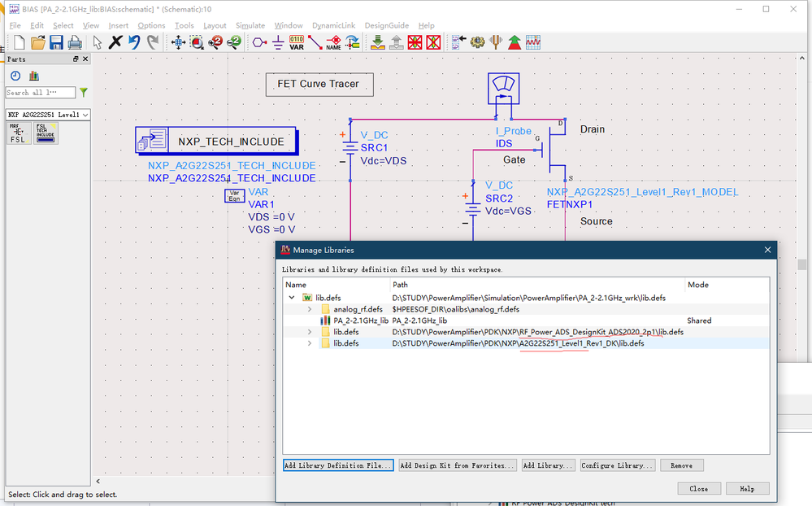The width and height of the screenshot is (812, 506).
Task: Click the Save design toolbar icon
Action: [56, 42]
